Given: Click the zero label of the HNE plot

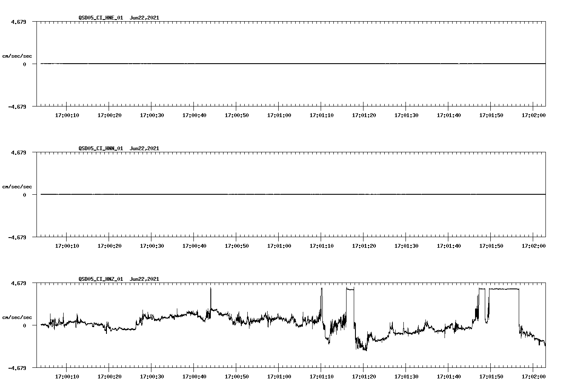Looking at the screenshot, I should tap(25, 64).
